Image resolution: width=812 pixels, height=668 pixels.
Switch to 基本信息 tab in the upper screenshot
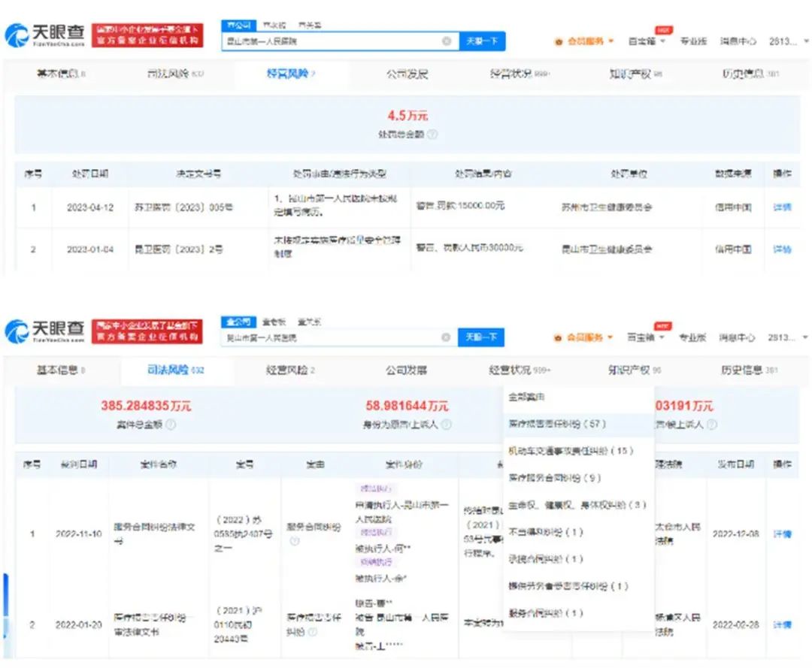tap(61, 74)
